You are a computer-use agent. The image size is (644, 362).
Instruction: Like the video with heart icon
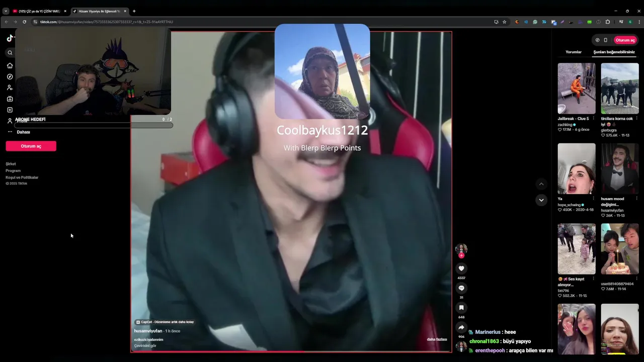click(461, 268)
